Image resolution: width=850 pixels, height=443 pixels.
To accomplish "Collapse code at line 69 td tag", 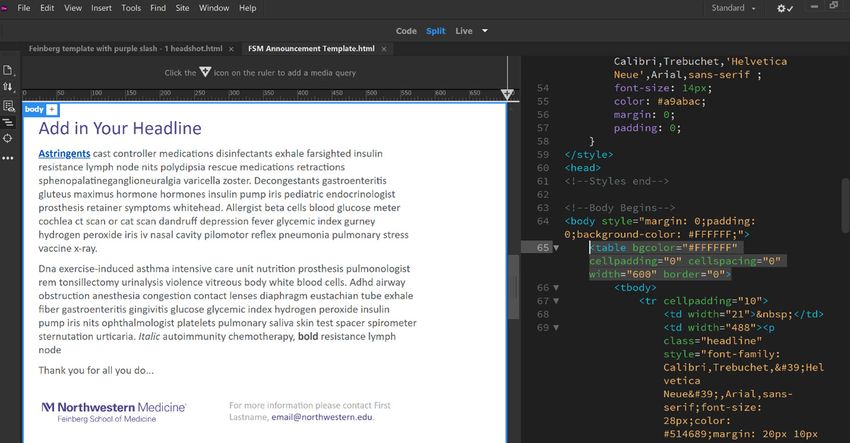I will [x=556, y=328].
